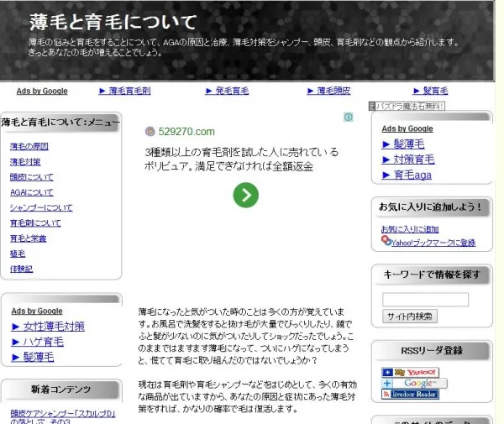Open the 薄毛対策 menu link

point(25,162)
